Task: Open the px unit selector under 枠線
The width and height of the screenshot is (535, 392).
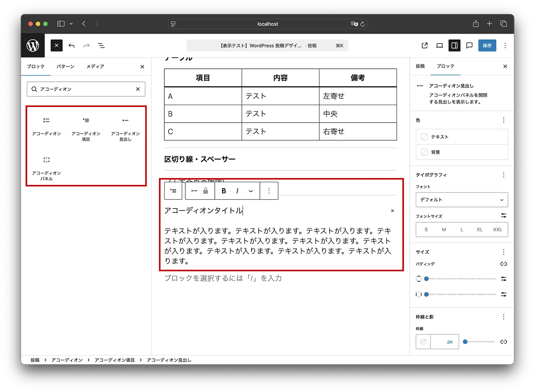Action: click(450, 342)
